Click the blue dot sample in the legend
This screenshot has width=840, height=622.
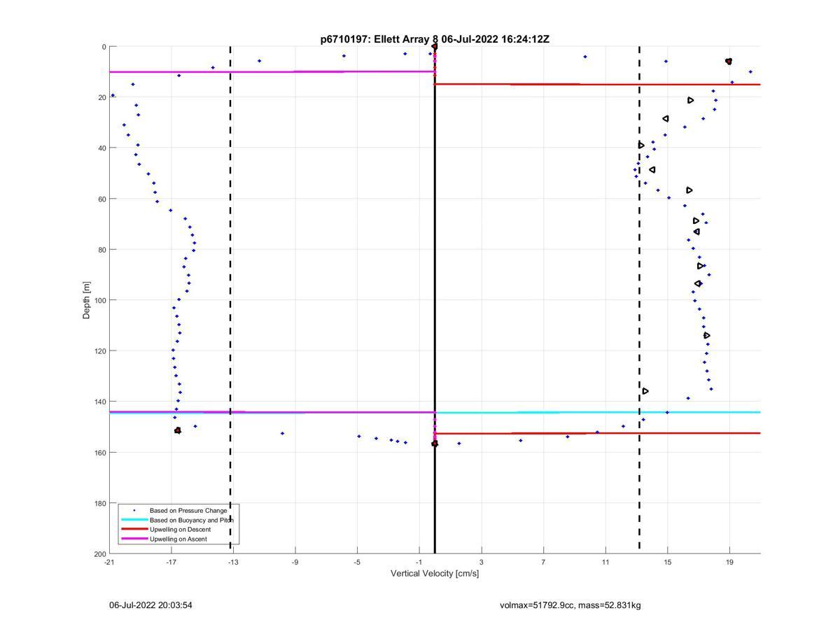134,511
